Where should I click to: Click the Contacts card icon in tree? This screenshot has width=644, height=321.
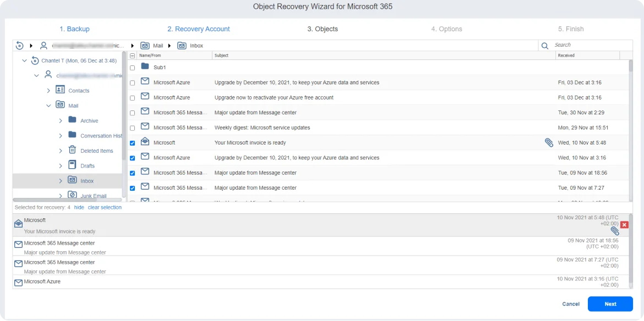click(x=60, y=90)
